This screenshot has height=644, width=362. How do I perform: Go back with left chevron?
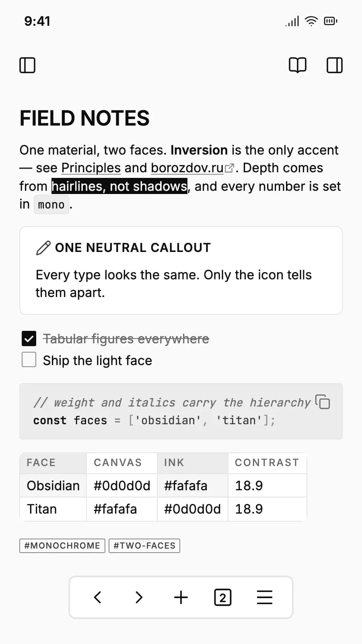point(97,597)
